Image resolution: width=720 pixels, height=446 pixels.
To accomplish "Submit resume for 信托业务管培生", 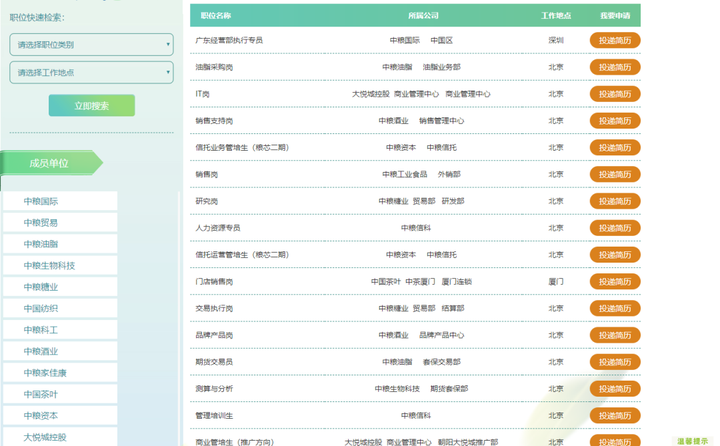I will pyautogui.click(x=615, y=147).
